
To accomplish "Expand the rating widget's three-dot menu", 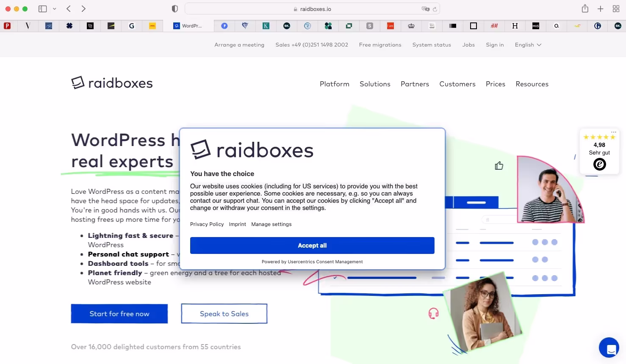I will pos(613,132).
